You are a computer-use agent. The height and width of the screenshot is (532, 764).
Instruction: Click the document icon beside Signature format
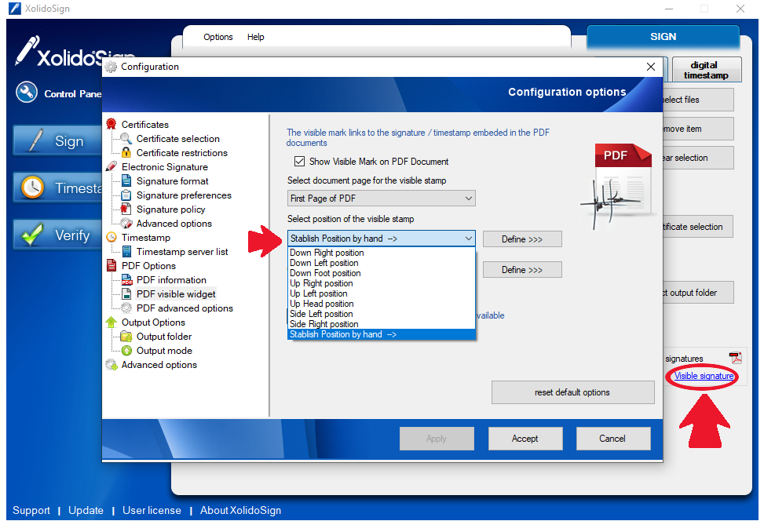[126, 180]
